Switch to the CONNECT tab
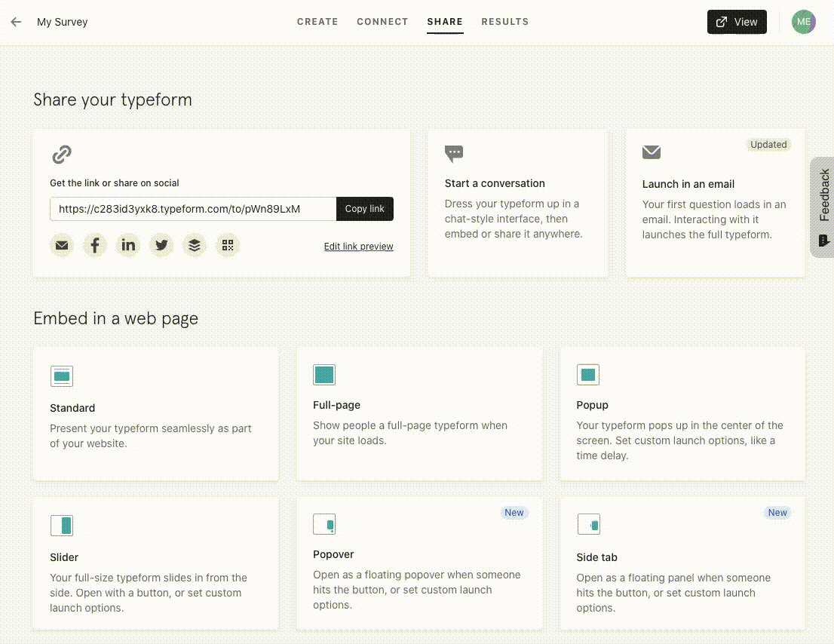 [x=382, y=22]
